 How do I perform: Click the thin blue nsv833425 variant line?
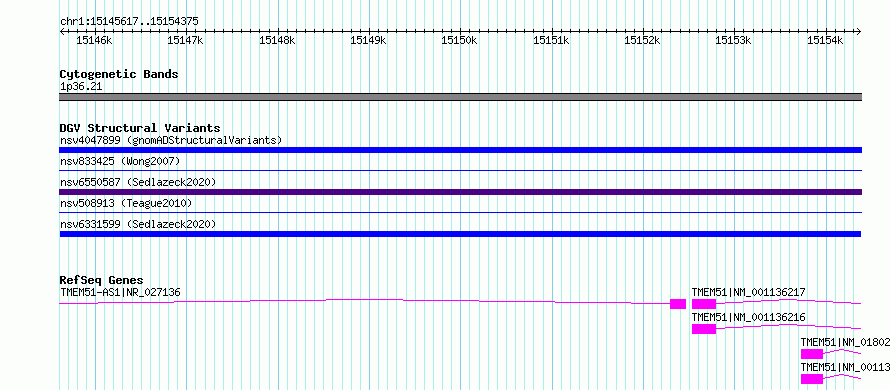[461, 170]
